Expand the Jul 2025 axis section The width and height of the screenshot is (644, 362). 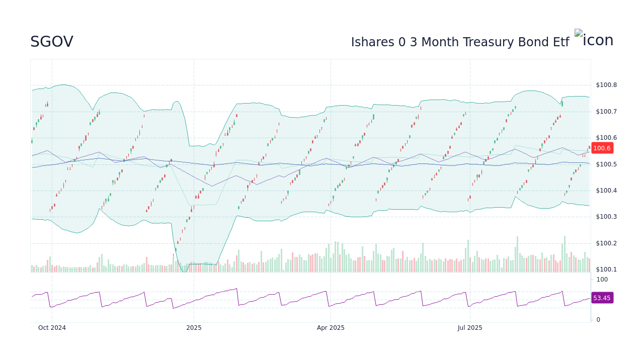click(x=470, y=327)
